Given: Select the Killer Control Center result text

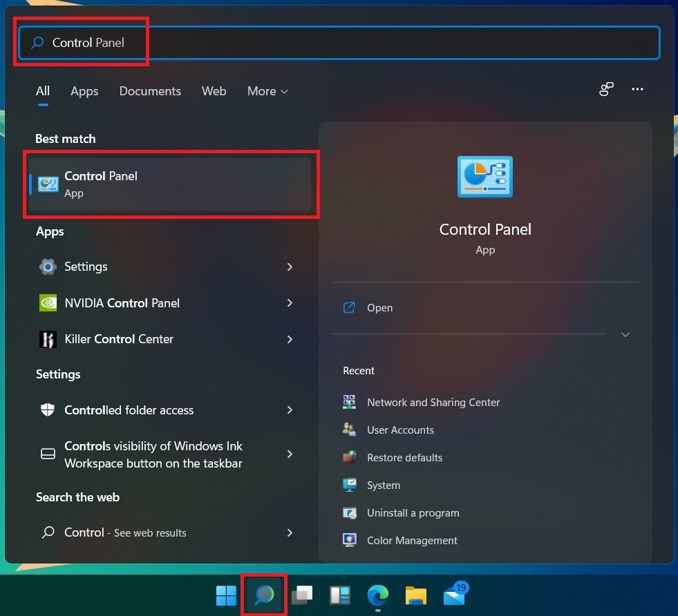Looking at the screenshot, I should [119, 339].
